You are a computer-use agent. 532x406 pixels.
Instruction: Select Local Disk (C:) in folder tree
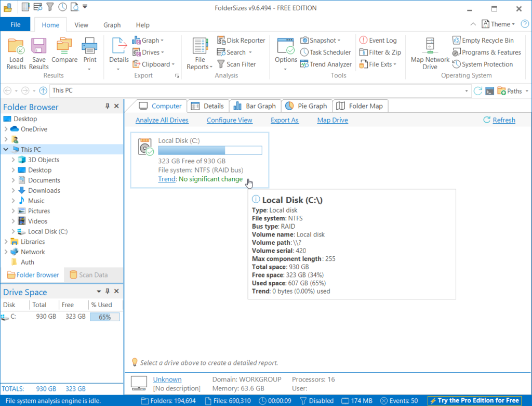47,231
